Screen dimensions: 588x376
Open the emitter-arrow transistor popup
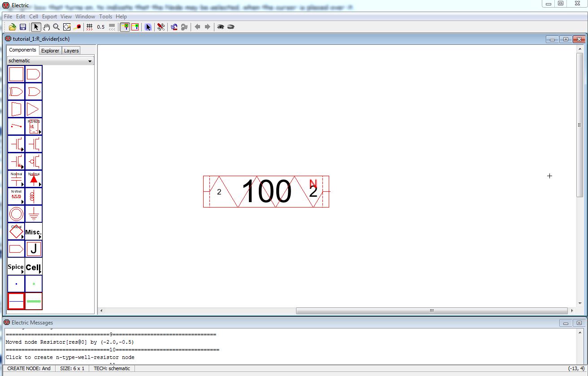click(x=16, y=161)
